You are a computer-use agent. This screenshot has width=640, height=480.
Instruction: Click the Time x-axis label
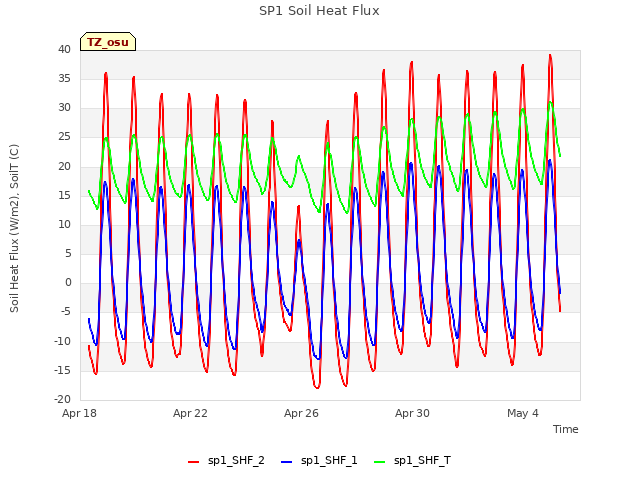click(566, 429)
